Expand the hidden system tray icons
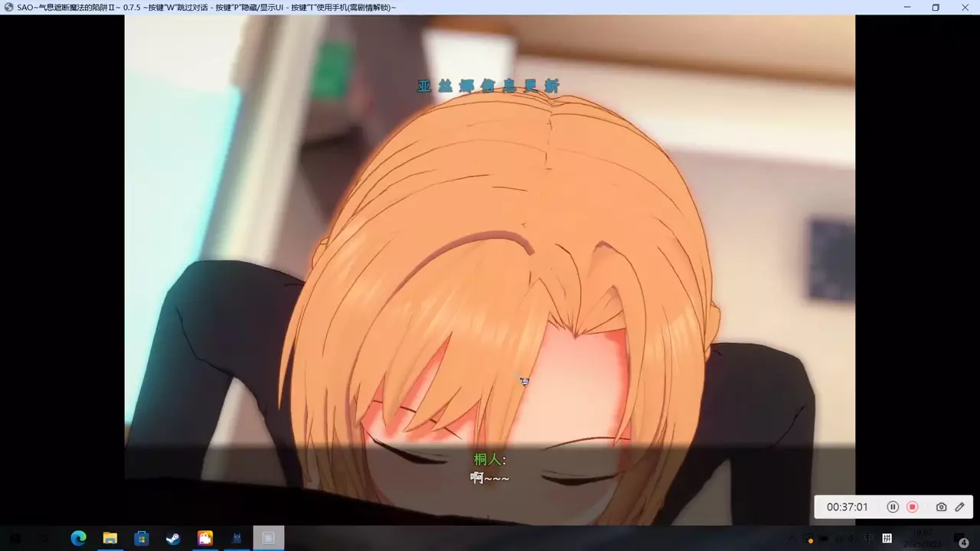The height and width of the screenshot is (551, 980). [792, 538]
